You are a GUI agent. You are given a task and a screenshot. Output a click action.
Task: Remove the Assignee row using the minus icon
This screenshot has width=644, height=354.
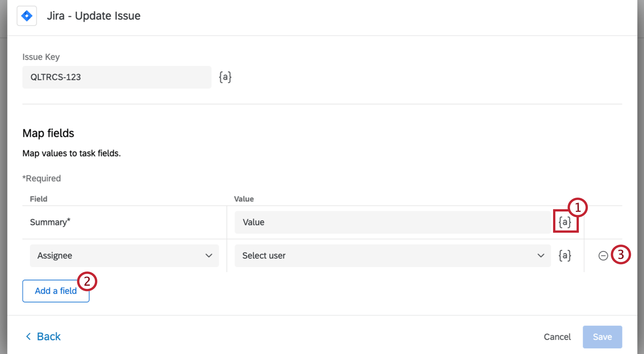603,255
